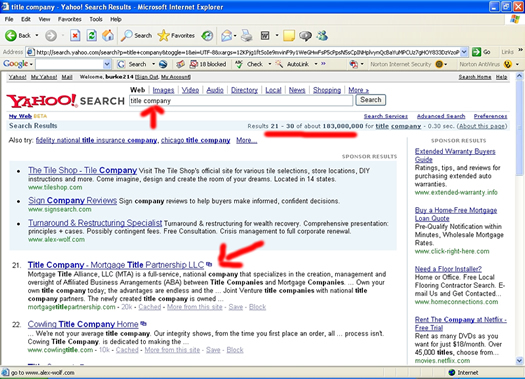Image resolution: width=525 pixels, height=379 pixels.
Task: Open the Norton Internet Security dropdown arrow
Action: 446,64
